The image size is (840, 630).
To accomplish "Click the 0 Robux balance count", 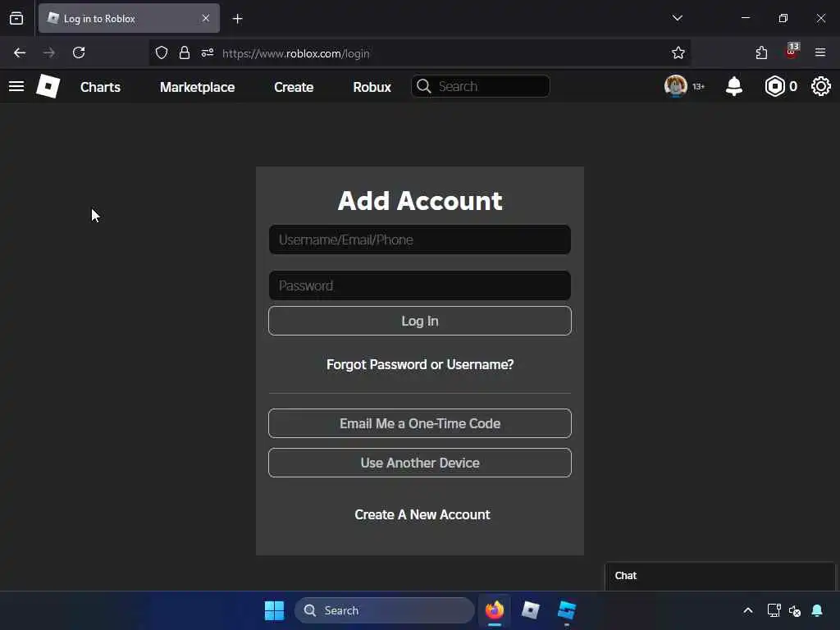I will [793, 86].
